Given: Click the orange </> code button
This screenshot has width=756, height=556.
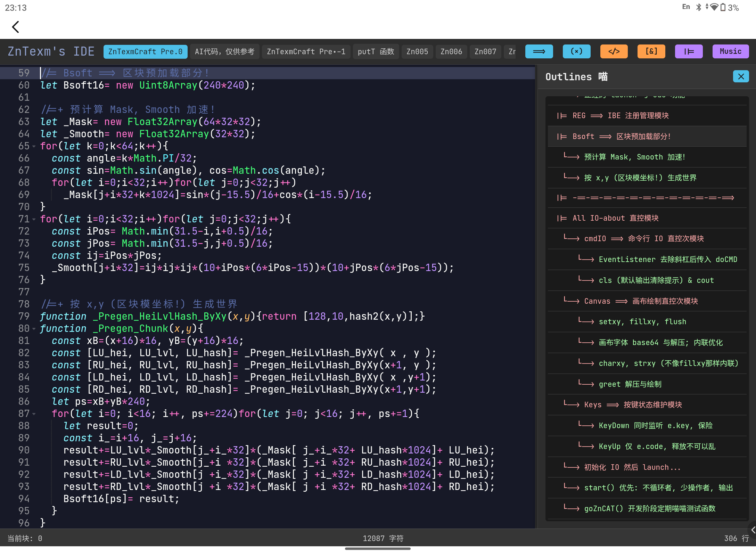Looking at the screenshot, I should click(614, 51).
